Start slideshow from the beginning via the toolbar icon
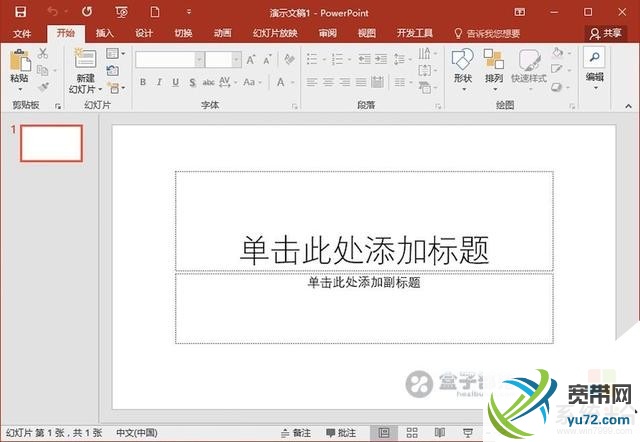Screen dimensions: 640x442 point(122,12)
